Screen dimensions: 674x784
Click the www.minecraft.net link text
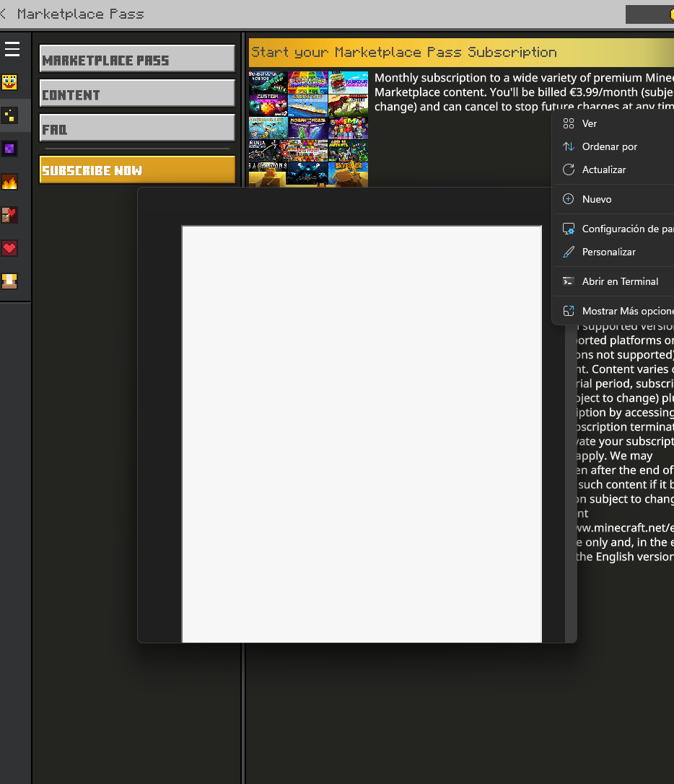624,528
